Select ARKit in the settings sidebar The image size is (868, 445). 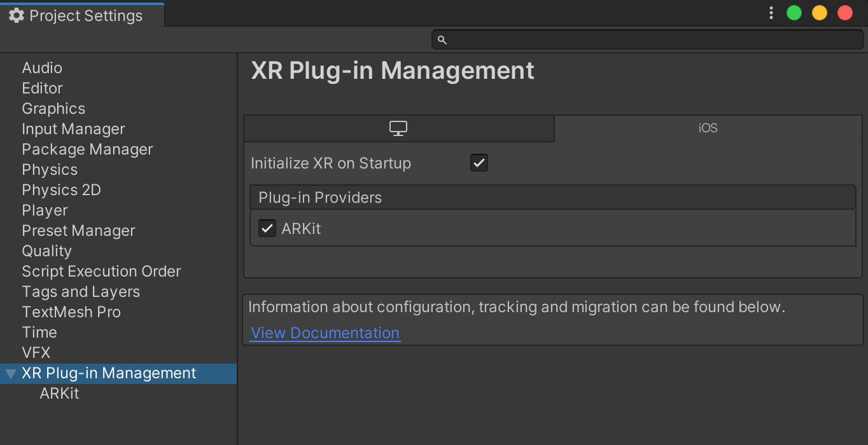click(60, 393)
